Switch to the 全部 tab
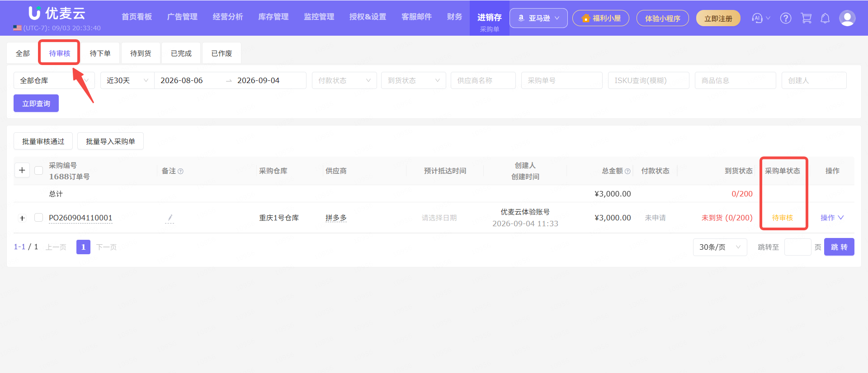This screenshot has height=373, width=868. pos(23,53)
